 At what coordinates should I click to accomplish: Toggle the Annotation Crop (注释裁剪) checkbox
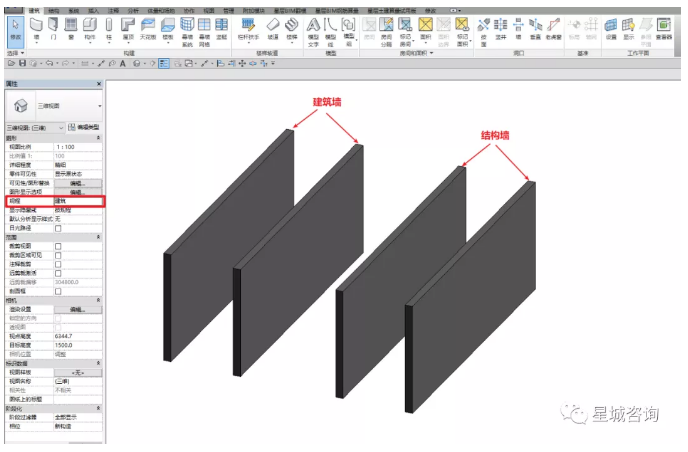click(58, 264)
